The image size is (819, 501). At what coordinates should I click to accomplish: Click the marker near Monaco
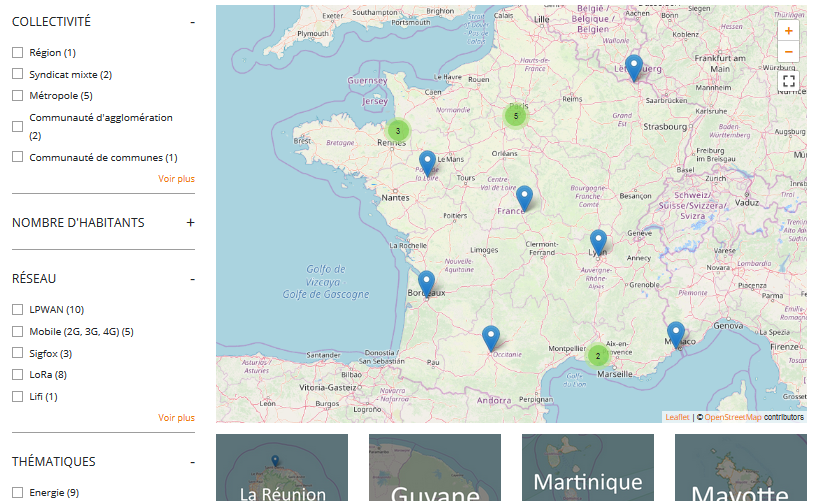(x=676, y=334)
